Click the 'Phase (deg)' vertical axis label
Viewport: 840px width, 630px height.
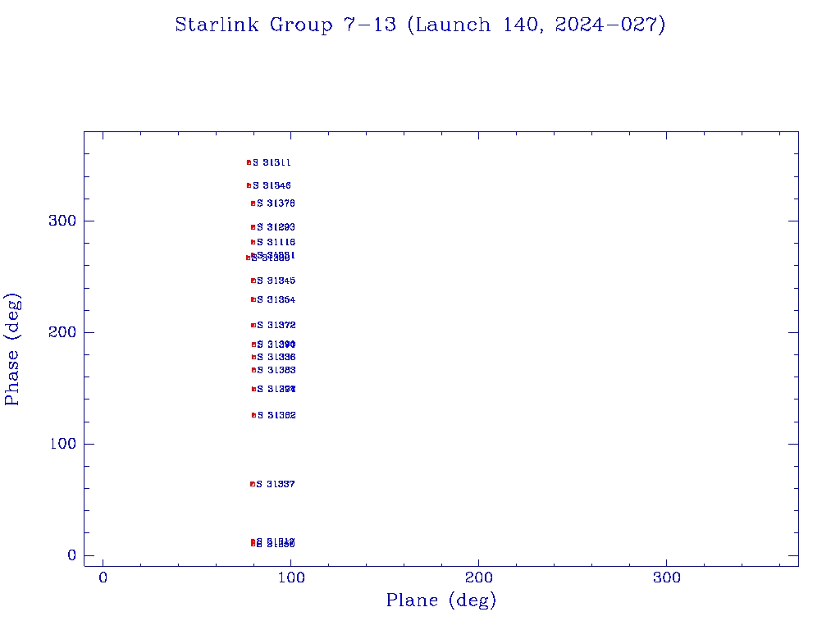(x=11, y=349)
